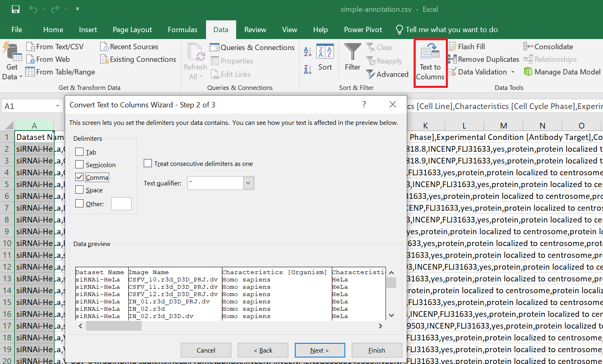Open Recent Sources
This screenshot has width=603, height=364.
[x=129, y=47]
